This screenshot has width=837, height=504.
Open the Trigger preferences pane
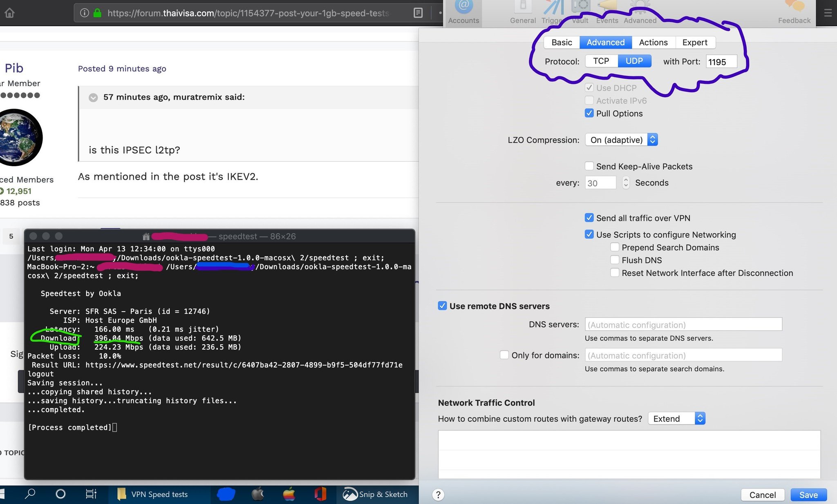(552, 13)
